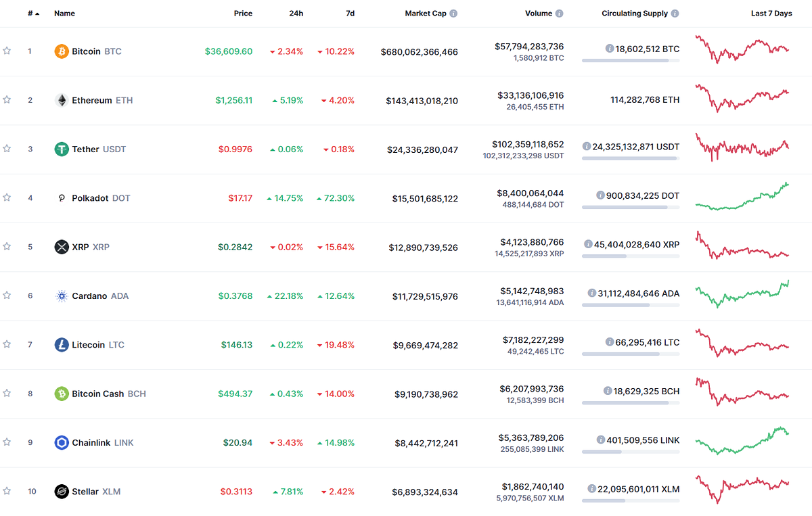812x516 pixels.
Task: Click the Litecoin logo icon
Action: pos(62,345)
